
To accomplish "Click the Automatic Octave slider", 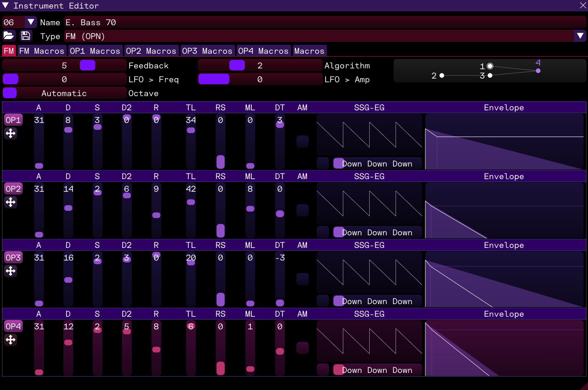I will [64, 93].
